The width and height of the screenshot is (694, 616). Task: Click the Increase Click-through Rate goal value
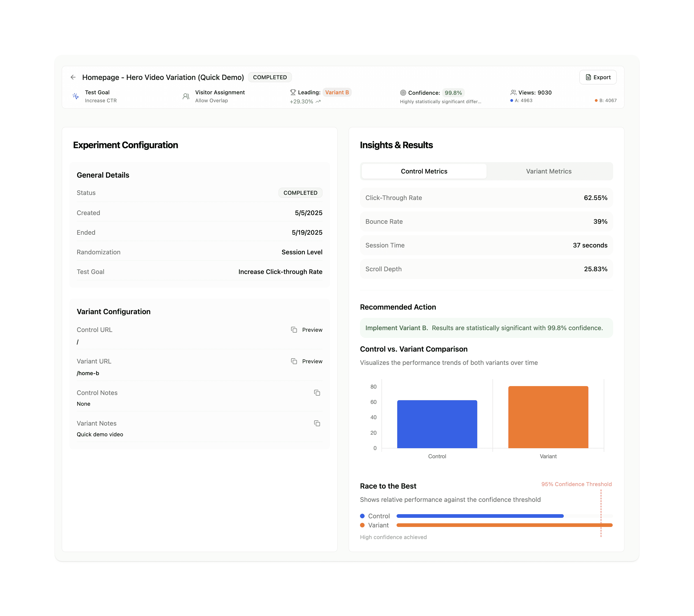tap(281, 272)
